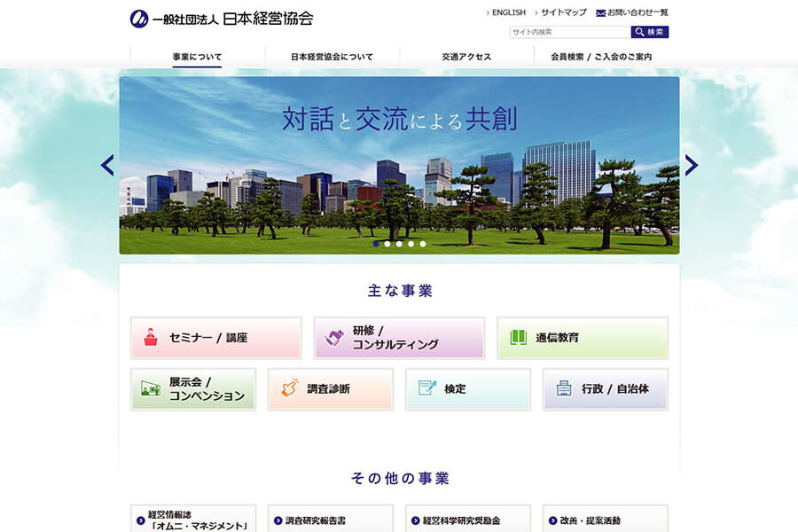
Task: Open the お問い合わせ一覧 link
Action: point(638,12)
